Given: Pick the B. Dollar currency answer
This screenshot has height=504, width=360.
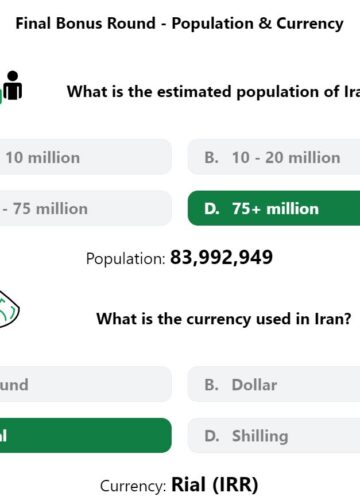Looking at the screenshot, I should tap(274, 384).
